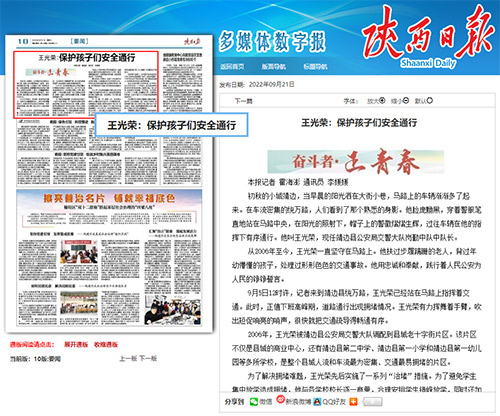This screenshot has height=416, width=500.
Task: Click the 多媒体数字报 header title
Action: click(x=272, y=42)
